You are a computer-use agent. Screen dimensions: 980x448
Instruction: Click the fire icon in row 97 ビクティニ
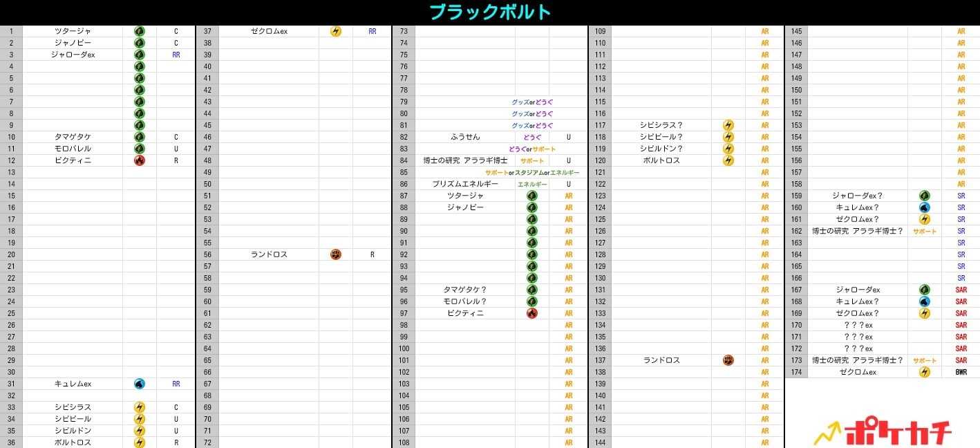tap(532, 313)
